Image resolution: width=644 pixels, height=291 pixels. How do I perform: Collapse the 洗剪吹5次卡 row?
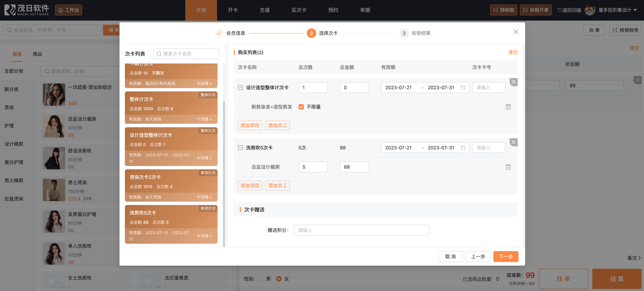(240, 148)
